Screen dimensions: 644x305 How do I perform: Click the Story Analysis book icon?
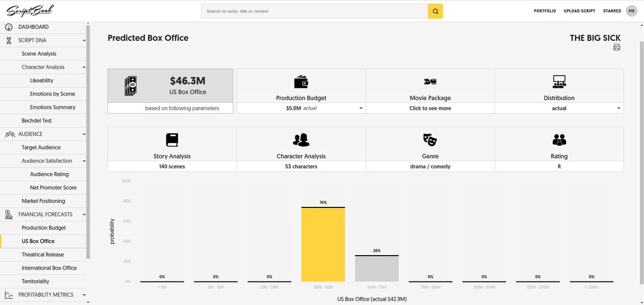point(172,140)
